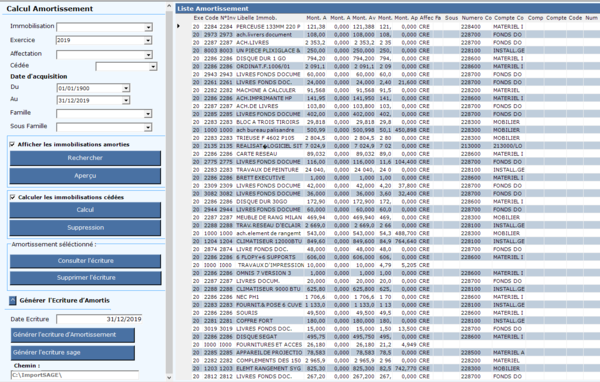
Task: Expand the Exercice dropdown showing 2019
Action: 148,41
